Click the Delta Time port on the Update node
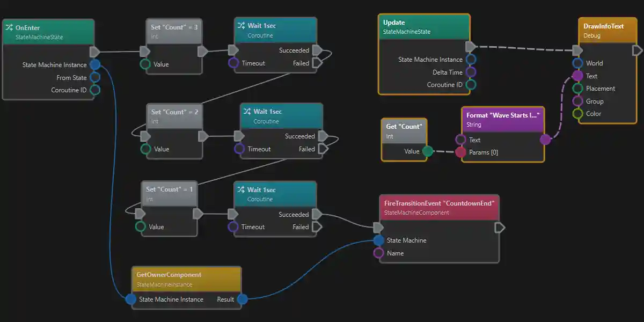Viewport: 644px width, 322px height. pyautogui.click(x=471, y=72)
